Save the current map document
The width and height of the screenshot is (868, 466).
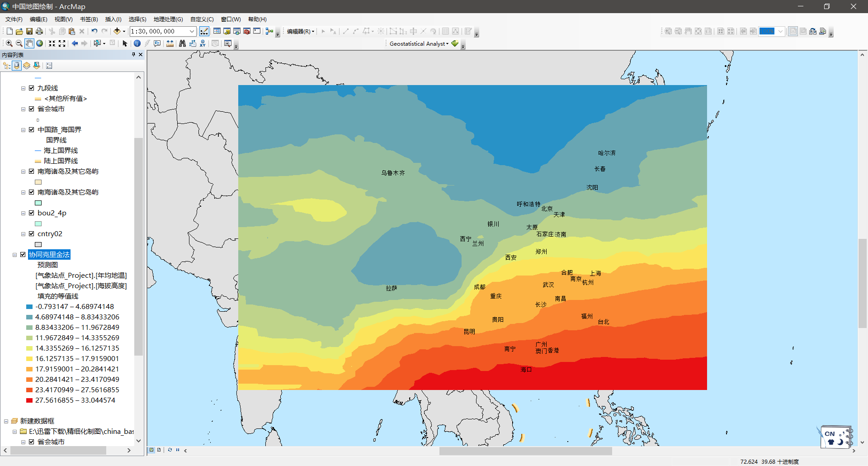point(29,31)
